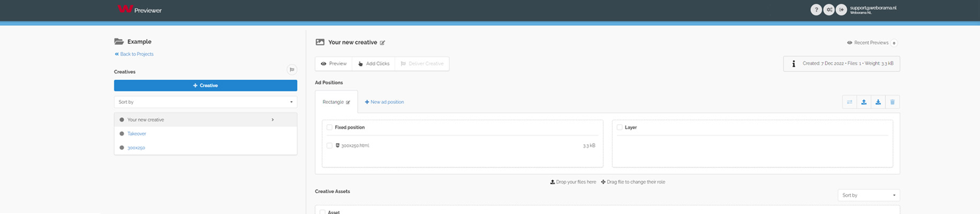Click the flag icon beside Creatives heading
980x214 pixels.
click(x=292, y=70)
